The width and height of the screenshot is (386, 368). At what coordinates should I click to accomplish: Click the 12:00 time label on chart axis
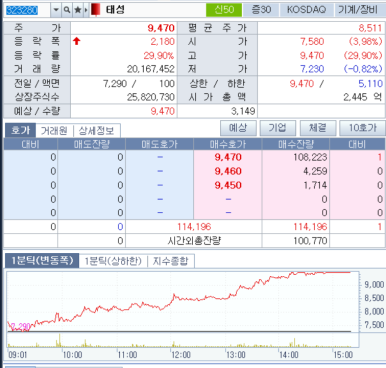[181, 355]
